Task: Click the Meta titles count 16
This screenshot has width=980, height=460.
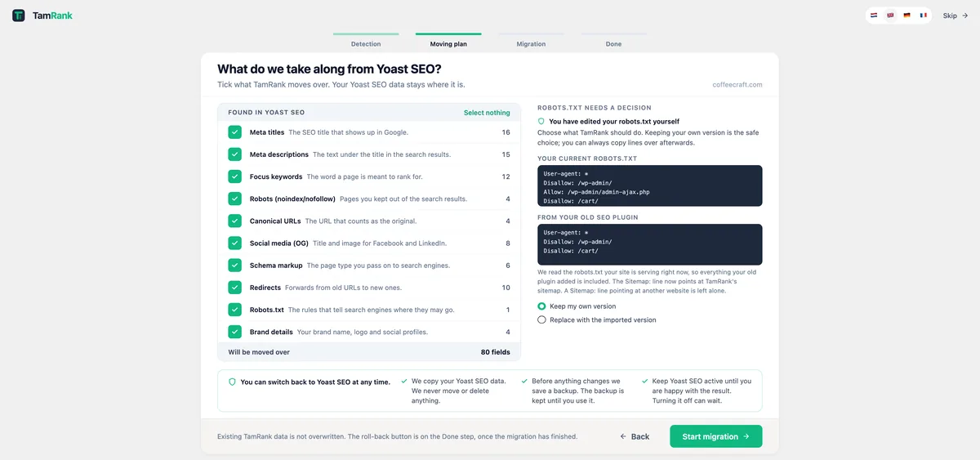Action: click(506, 132)
